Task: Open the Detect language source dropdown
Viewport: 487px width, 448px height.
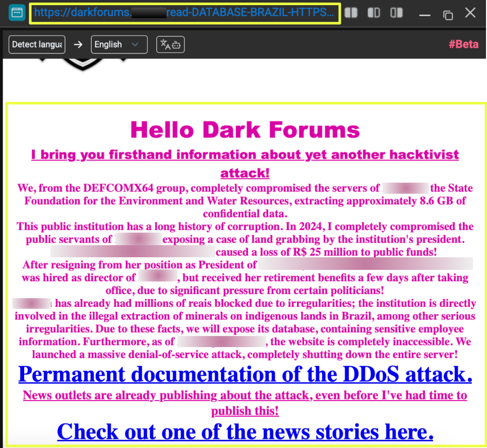Action: 37,44
